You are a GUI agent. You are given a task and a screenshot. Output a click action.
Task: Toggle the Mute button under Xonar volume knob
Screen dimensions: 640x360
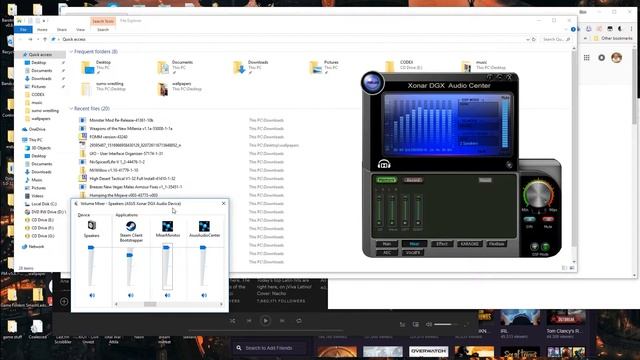(548, 220)
